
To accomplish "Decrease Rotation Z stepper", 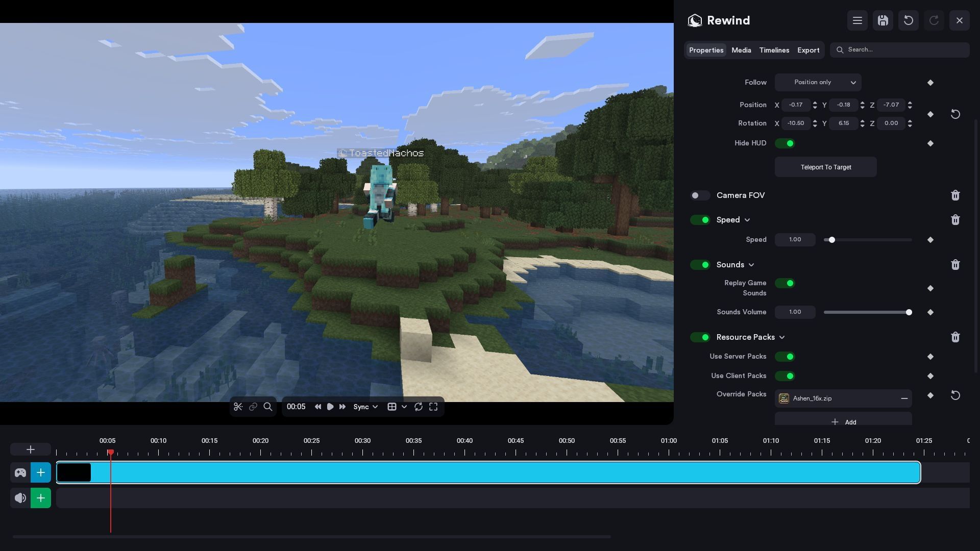I will click(x=910, y=126).
